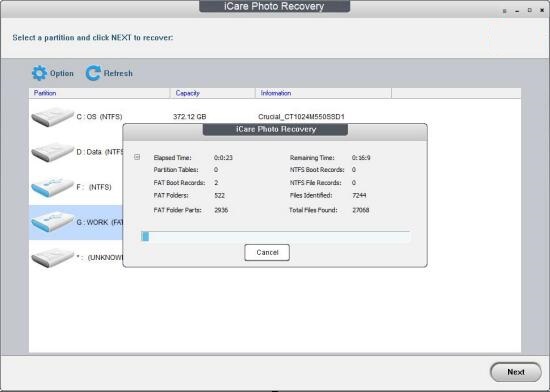Select the unknown partition drive icon
Image resolution: width=550 pixels, height=392 pixels.
click(x=52, y=257)
